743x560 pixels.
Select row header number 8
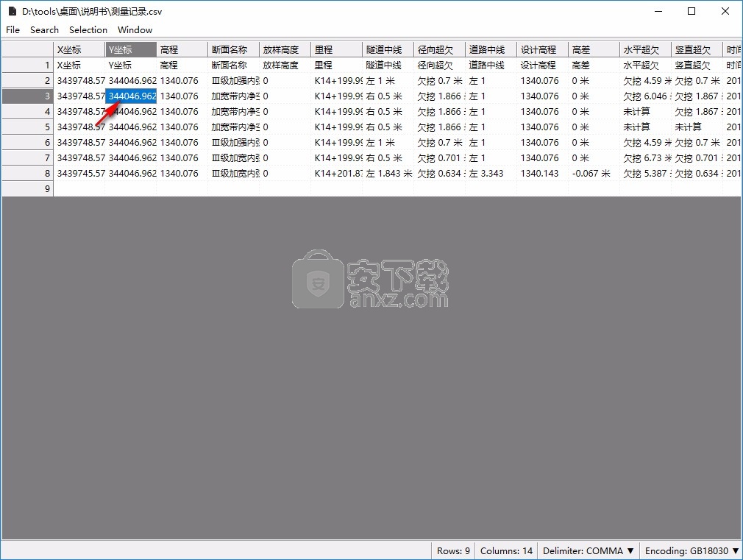coord(27,173)
